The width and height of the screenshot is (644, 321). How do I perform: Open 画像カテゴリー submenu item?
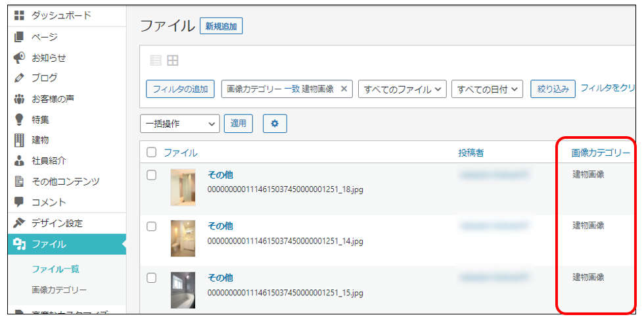[x=58, y=289]
